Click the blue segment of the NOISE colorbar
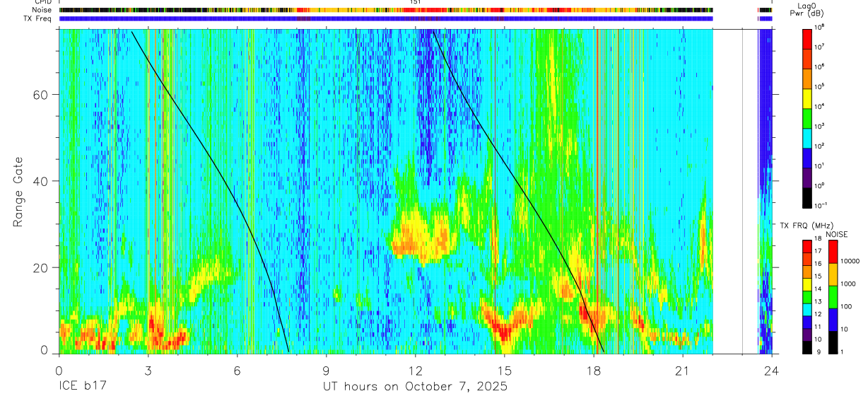Screen dimensions: 868x401 (x=833, y=319)
